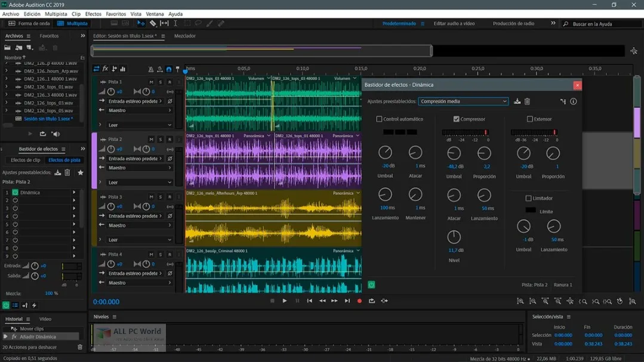This screenshot has width=644, height=362.
Task: Open the Efectos menu
Action: [x=93, y=14]
